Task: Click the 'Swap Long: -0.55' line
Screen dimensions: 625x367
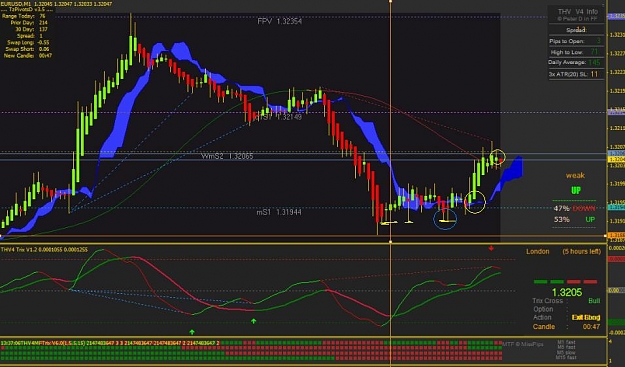Action: [x=28, y=42]
